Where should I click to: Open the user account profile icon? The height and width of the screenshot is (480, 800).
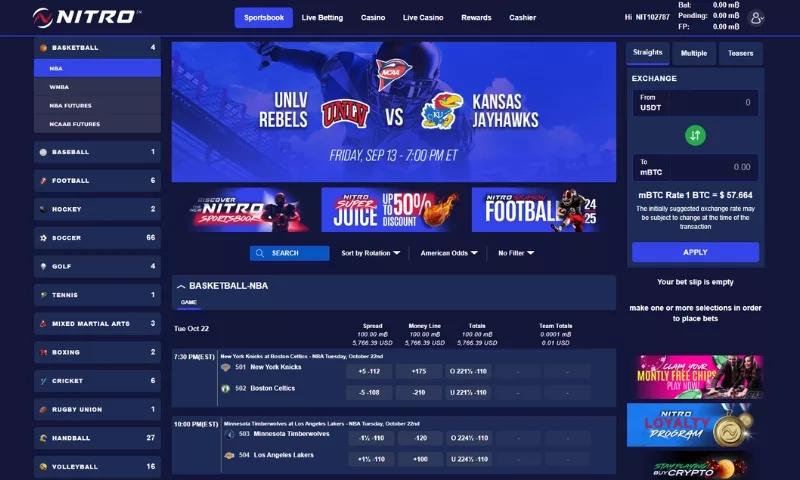click(756, 18)
